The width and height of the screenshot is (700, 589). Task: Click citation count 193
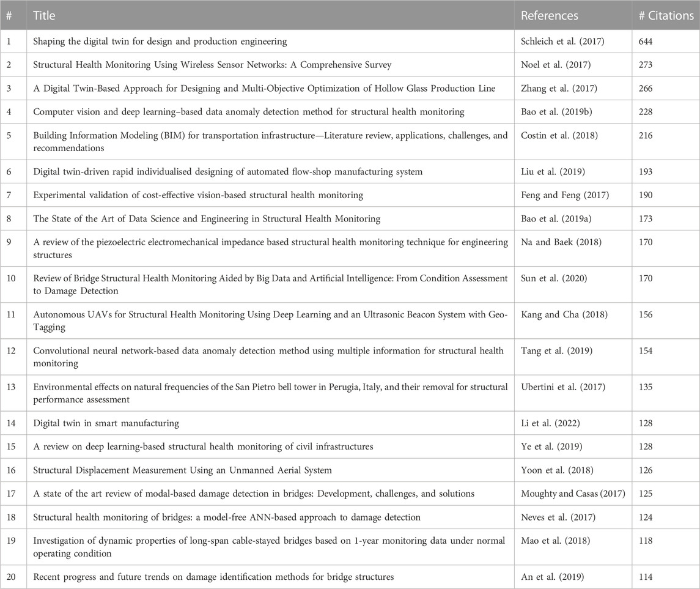tap(646, 172)
